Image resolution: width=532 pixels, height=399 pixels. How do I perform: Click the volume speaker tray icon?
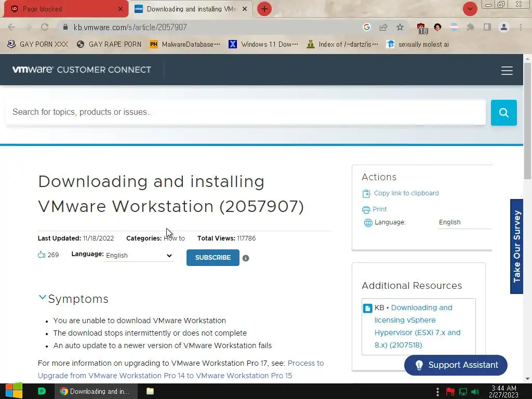pyautogui.click(x=475, y=392)
